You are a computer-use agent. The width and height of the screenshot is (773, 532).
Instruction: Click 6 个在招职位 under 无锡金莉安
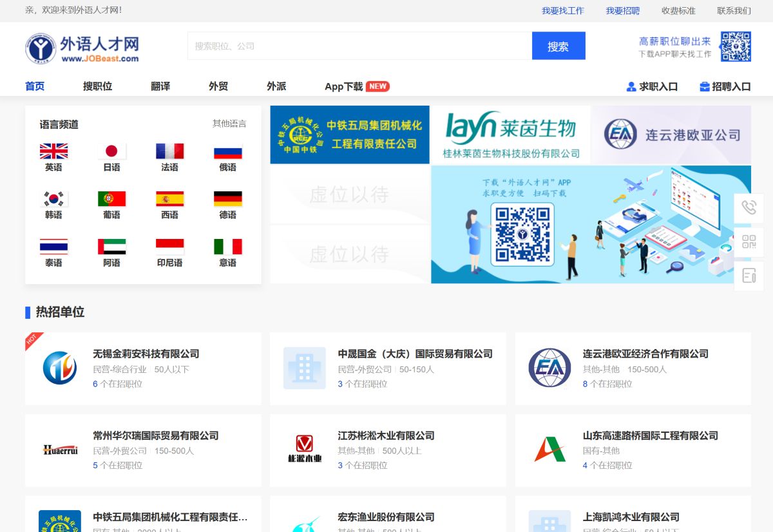pyautogui.click(x=118, y=384)
